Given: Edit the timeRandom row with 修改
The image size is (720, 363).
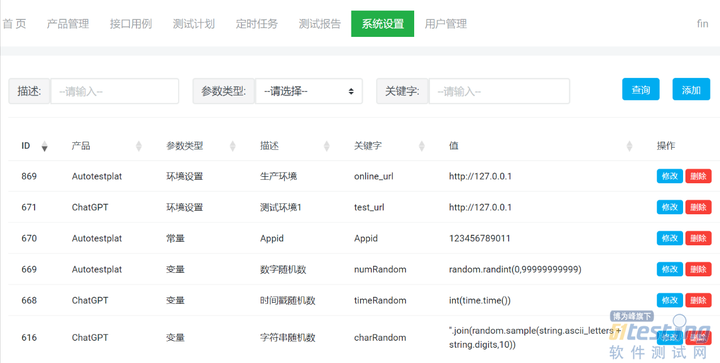Looking at the screenshot, I should tap(670, 301).
